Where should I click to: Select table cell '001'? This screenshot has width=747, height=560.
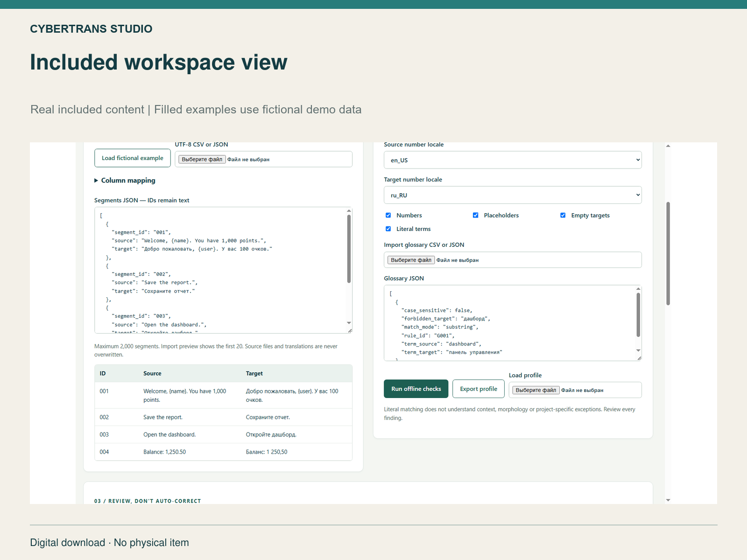tap(104, 391)
